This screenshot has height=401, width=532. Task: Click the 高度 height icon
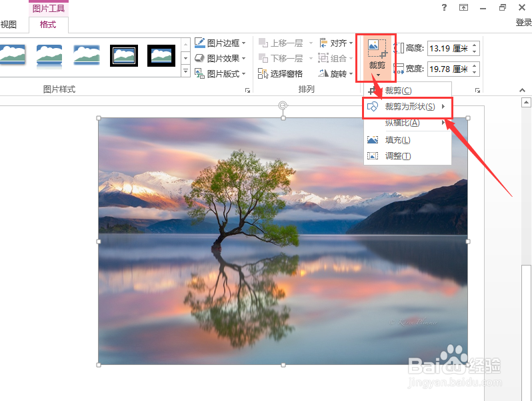[399, 48]
